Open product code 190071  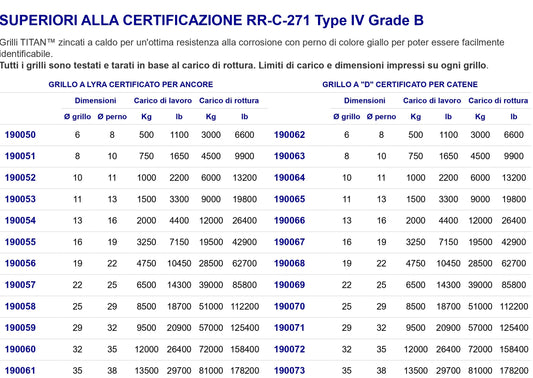(290, 328)
